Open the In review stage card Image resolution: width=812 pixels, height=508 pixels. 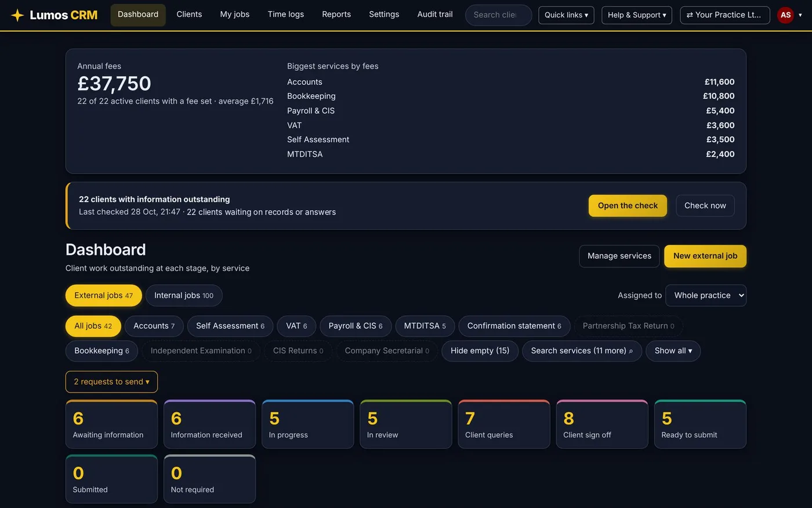(x=406, y=424)
